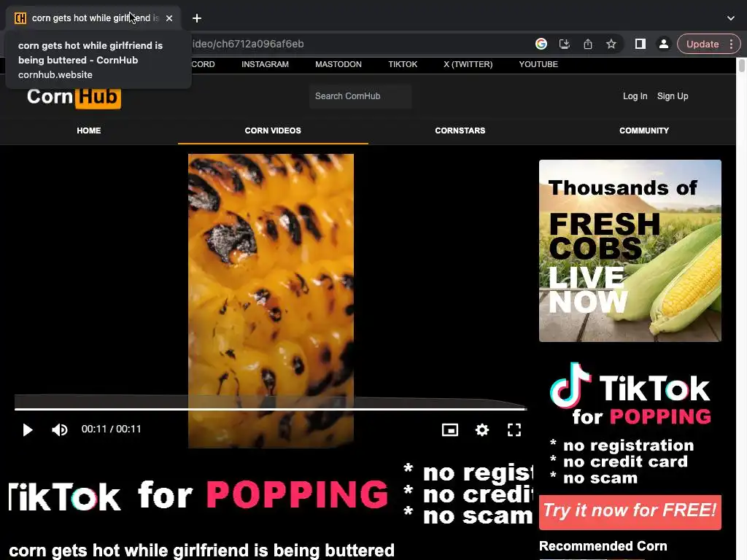Toggle picture-in-picture mode icon
Screen dimensions: 747x560
click(x=449, y=430)
